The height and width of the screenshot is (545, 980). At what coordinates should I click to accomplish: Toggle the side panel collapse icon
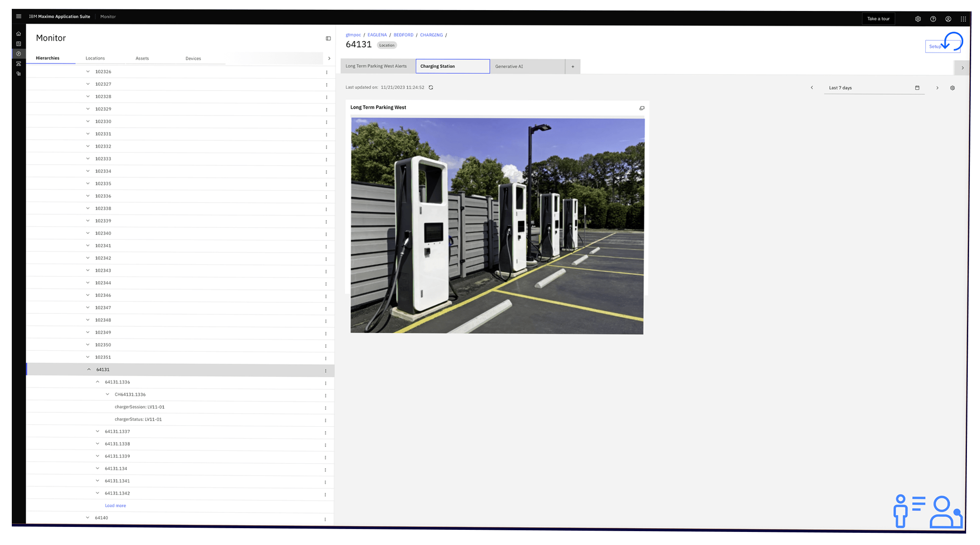(x=328, y=38)
